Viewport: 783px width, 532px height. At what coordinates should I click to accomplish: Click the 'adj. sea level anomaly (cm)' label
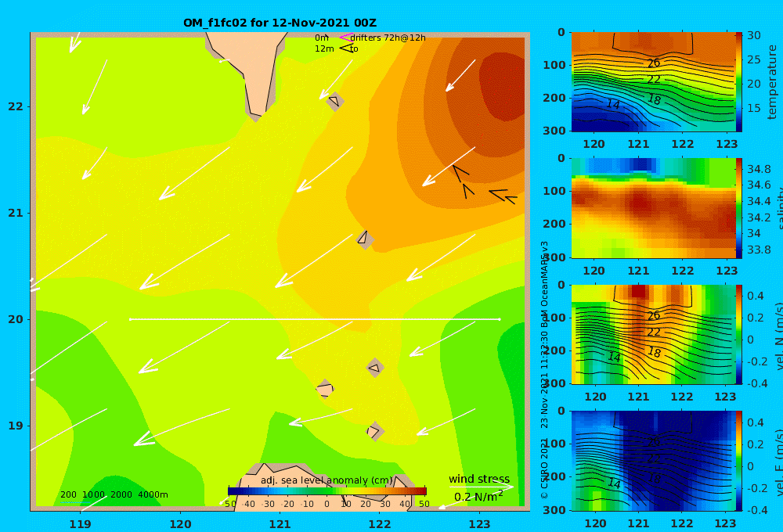tap(327, 480)
